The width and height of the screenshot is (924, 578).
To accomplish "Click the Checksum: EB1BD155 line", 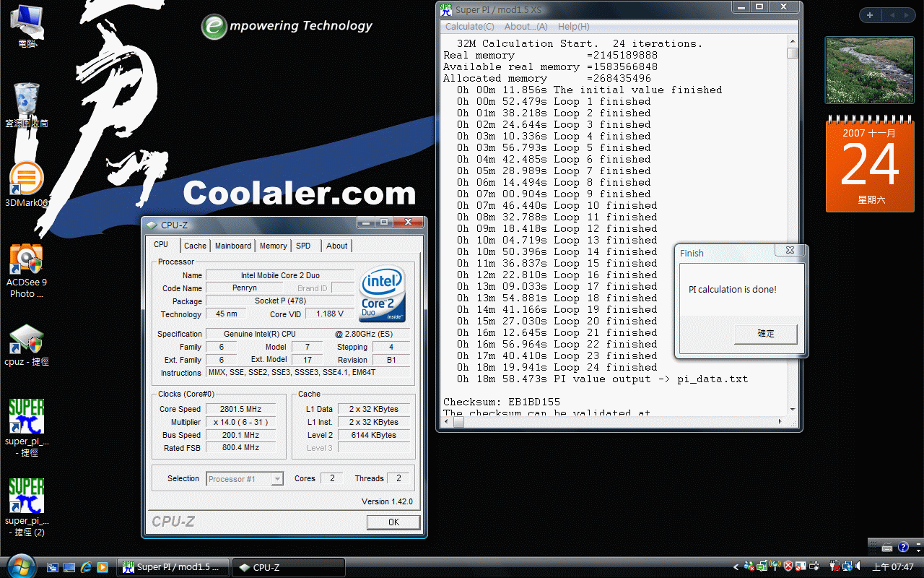I will (x=502, y=402).
